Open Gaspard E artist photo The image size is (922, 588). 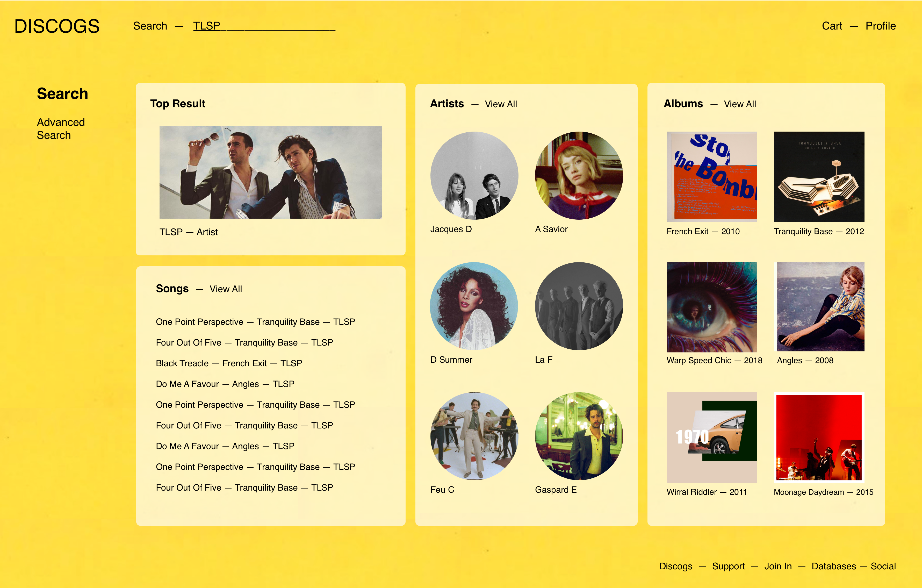(x=579, y=436)
